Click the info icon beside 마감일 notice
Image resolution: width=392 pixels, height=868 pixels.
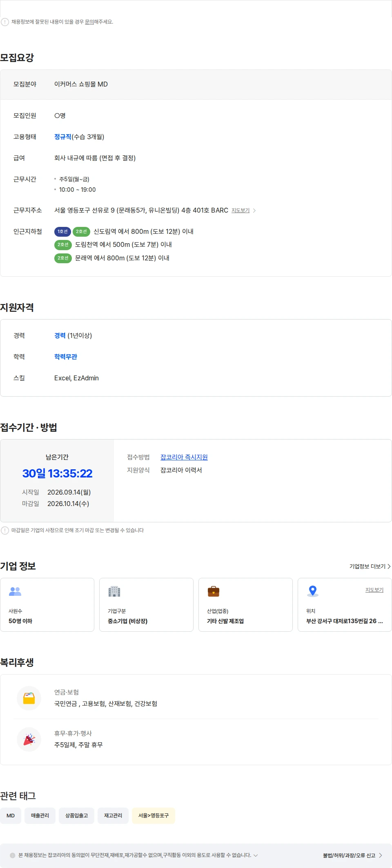click(x=5, y=531)
